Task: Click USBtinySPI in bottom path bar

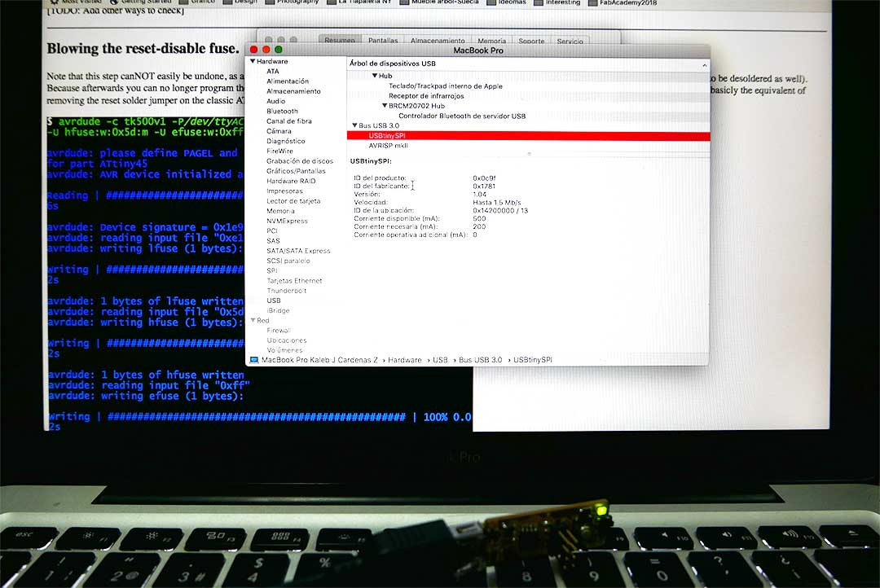Action: tap(533, 360)
